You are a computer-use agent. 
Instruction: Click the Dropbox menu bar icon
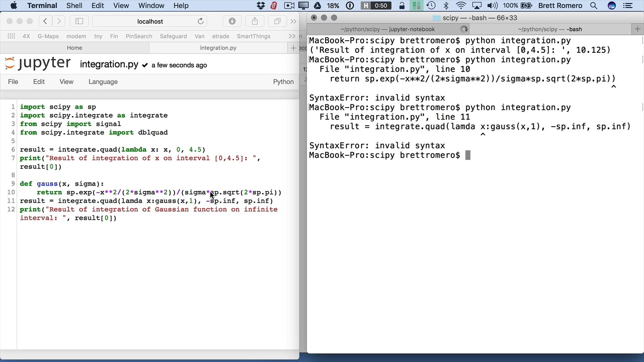point(261,6)
